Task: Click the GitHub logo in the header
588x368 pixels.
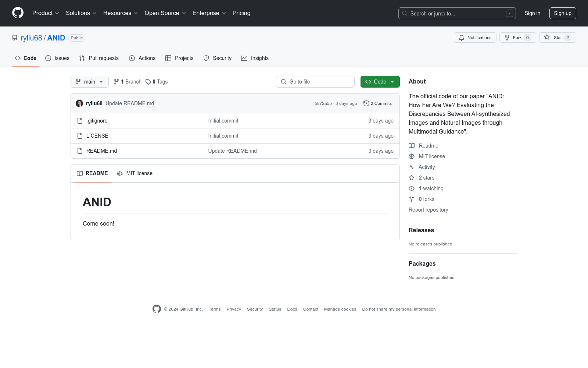Action: tap(18, 13)
